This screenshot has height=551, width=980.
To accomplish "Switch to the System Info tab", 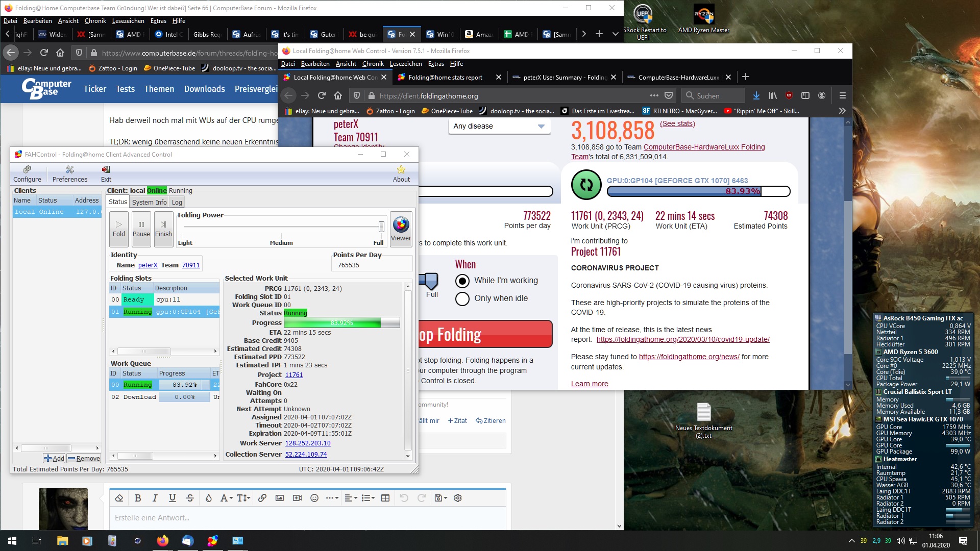I will click(x=149, y=202).
